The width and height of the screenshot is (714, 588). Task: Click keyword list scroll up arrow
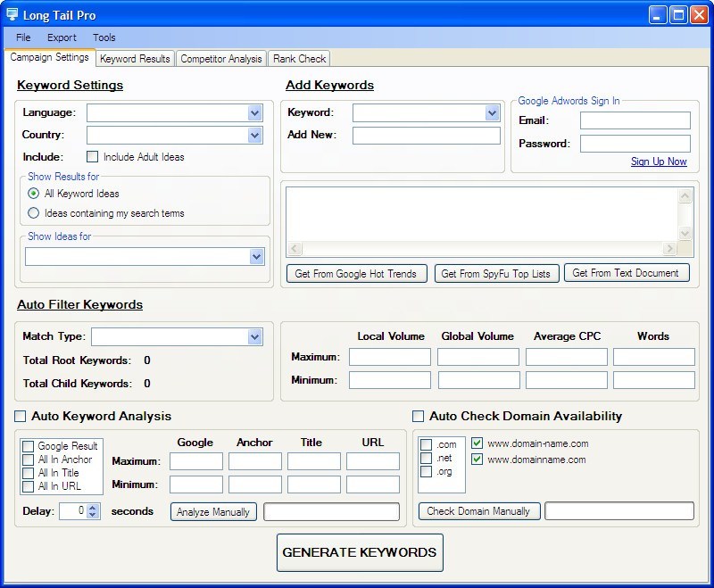685,196
